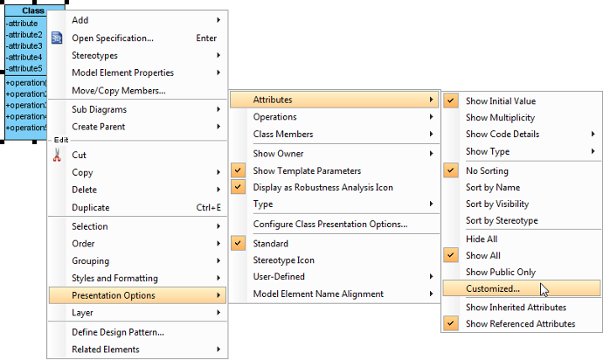Select the Attributes submenu item
Image resolution: width=603 pixels, height=360 pixels.
click(335, 100)
